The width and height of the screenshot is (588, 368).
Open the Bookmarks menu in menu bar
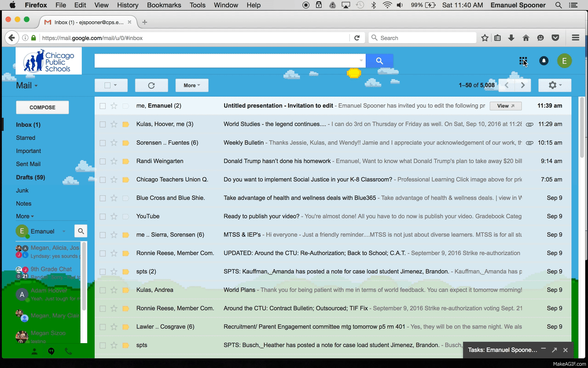point(166,5)
